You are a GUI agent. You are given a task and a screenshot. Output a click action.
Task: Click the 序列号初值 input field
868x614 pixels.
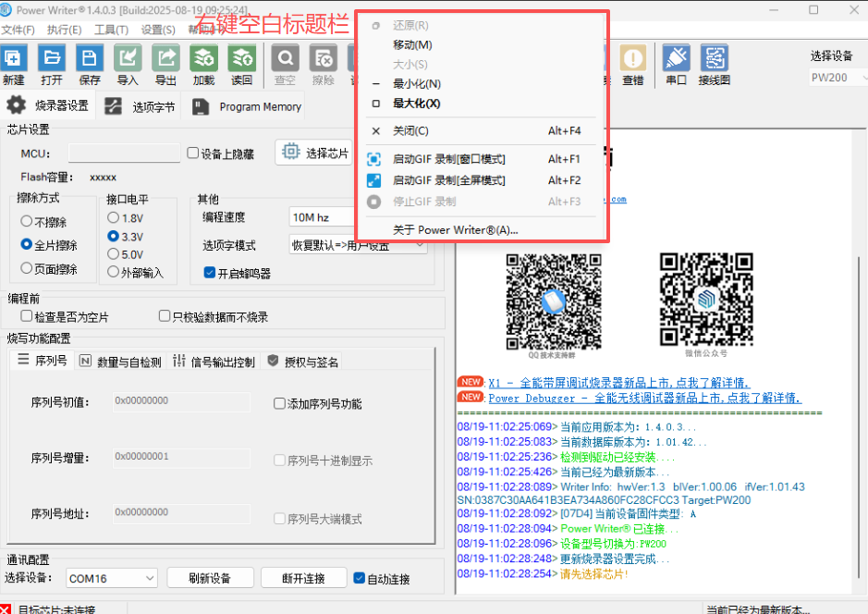[181, 401]
